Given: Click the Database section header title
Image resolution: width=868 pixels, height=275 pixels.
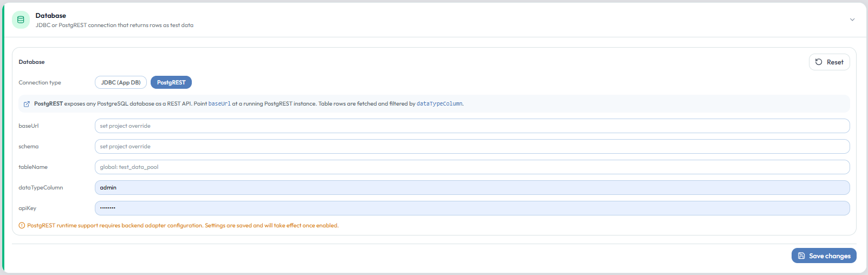Looking at the screenshot, I should [51, 16].
